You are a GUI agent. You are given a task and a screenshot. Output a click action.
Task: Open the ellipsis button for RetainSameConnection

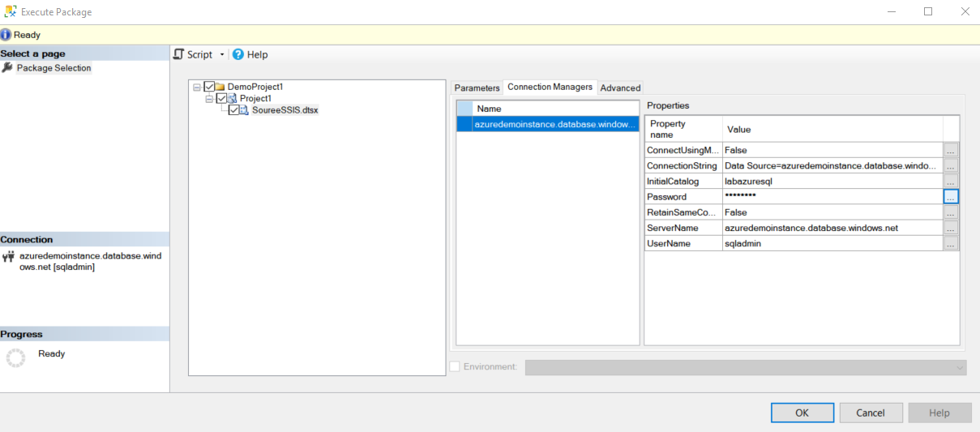[x=951, y=212]
